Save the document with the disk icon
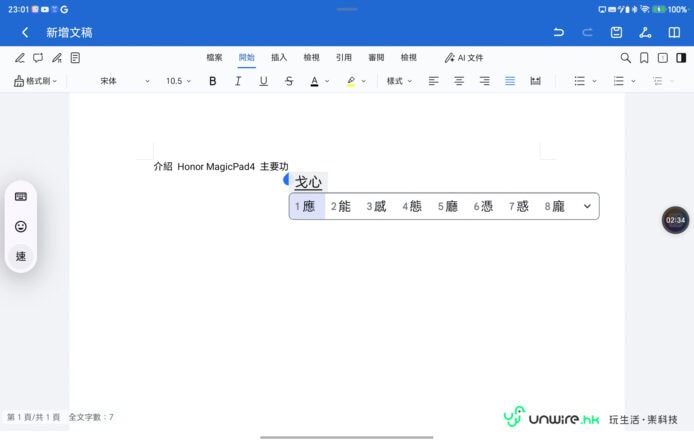Viewport: 694px width, 444px height. tap(616, 32)
